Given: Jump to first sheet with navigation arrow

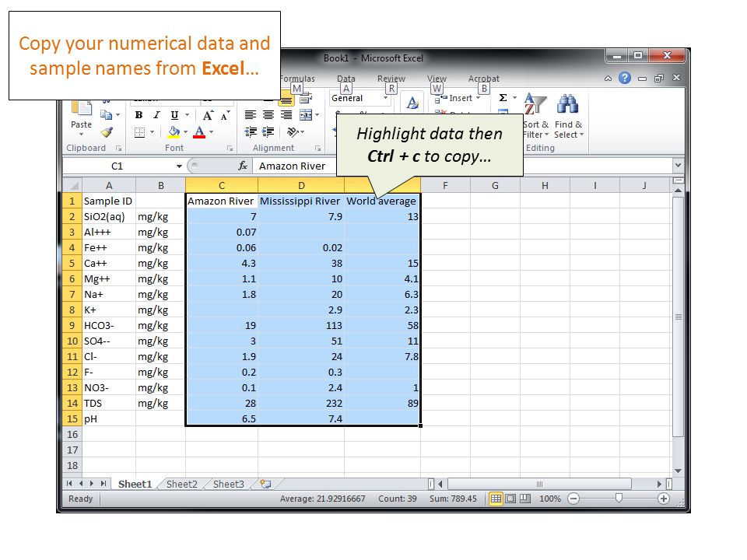Looking at the screenshot, I should (69, 484).
